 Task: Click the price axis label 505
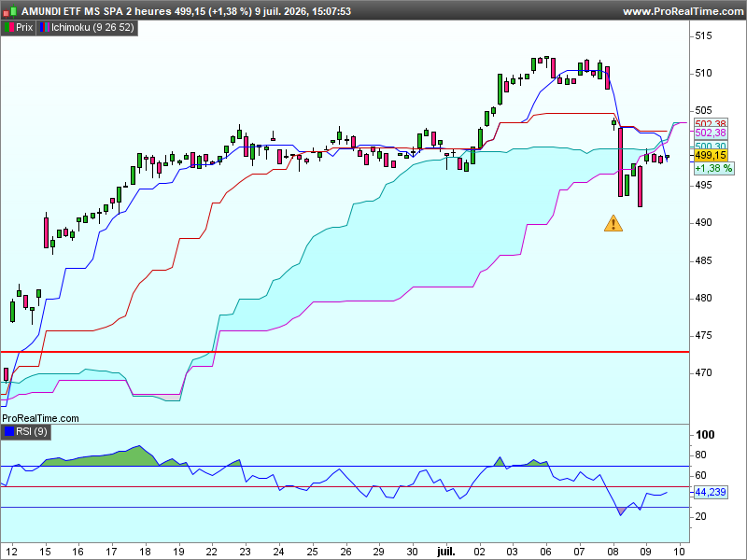tap(704, 110)
